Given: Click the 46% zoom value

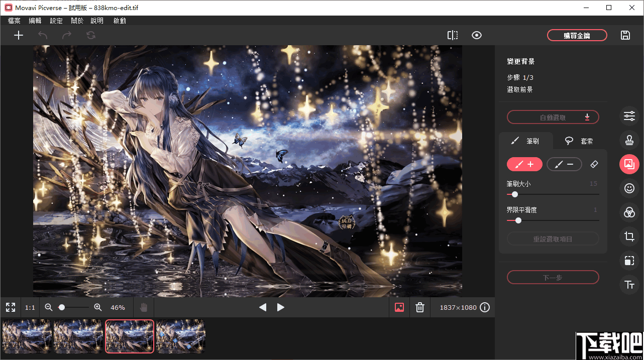Looking at the screenshot, I should click(118, 307).
